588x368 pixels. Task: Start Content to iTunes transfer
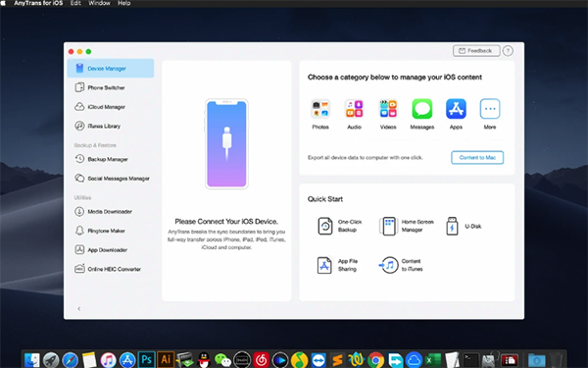coord(401,265)
